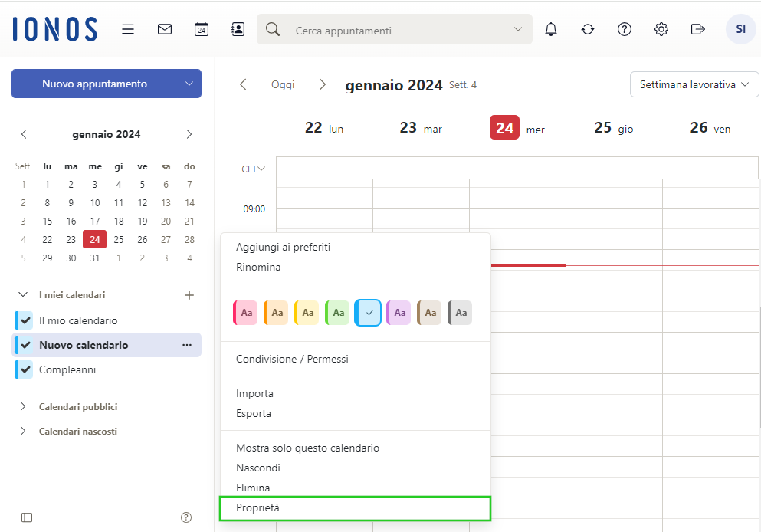Select day 24 in the mini calendar
The image size is (761, 532).
click(94, 239)
